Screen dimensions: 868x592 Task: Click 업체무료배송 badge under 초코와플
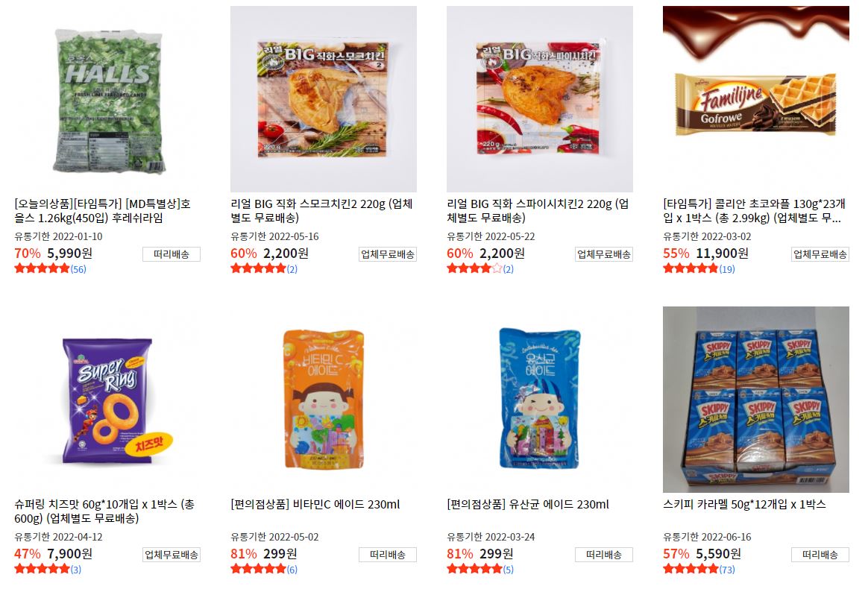[x=820, y=254]
